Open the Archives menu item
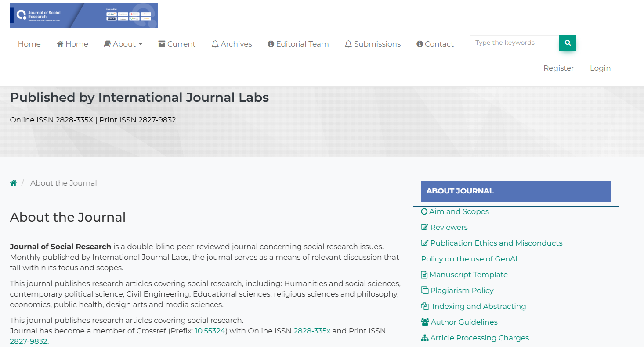The height and width of the screenshot is (347, 644). (x=232, y=44)
